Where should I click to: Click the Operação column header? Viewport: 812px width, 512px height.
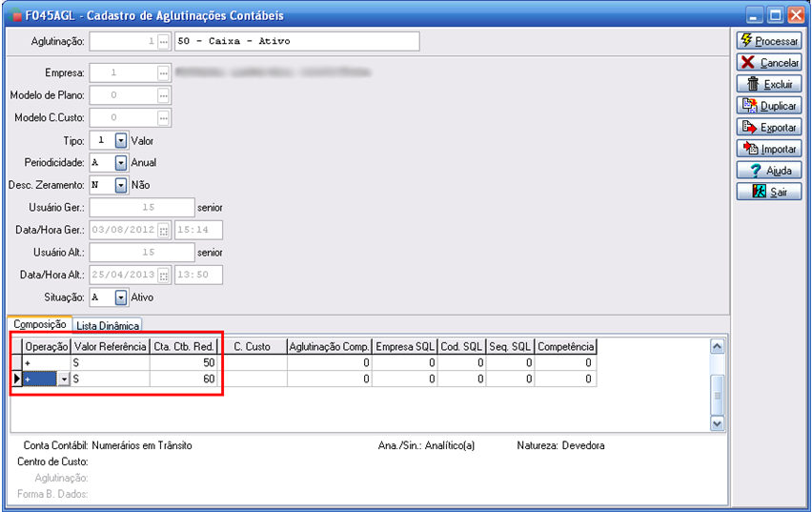click(x=47, y=347)
